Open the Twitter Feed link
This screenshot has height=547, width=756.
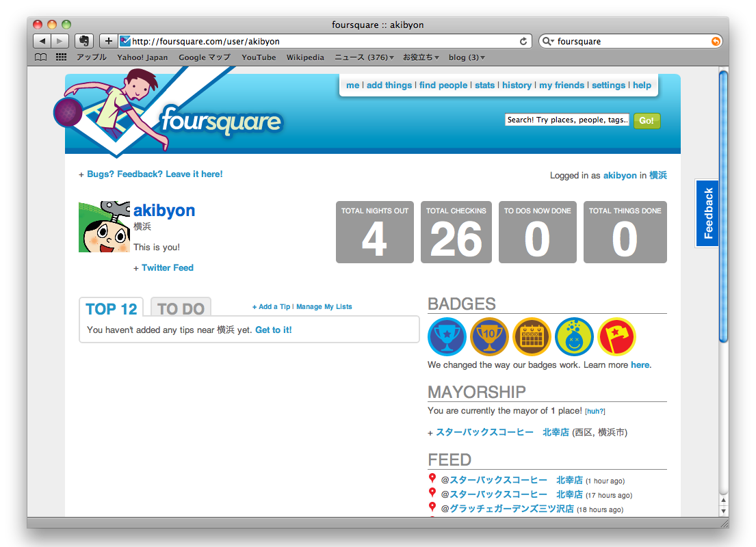tap(168, 267)
